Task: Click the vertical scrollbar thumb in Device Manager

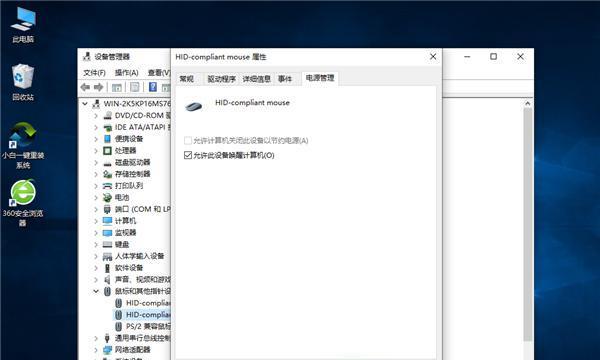Action: click(528, 225)
